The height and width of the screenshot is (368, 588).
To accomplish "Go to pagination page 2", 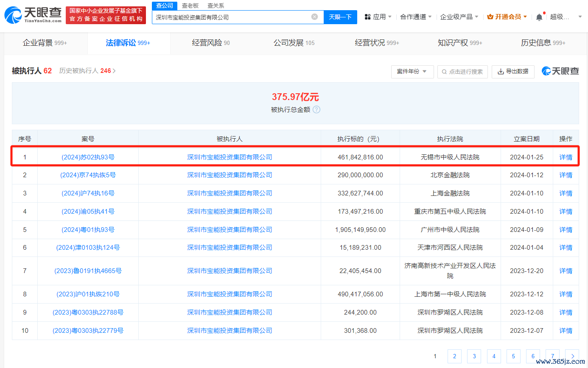I will point(454,357).
